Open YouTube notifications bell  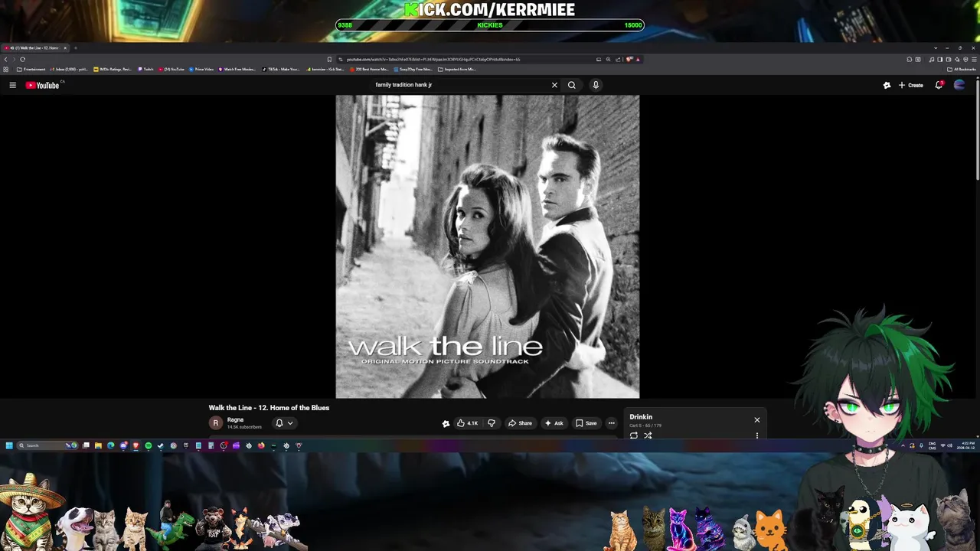pos(939,85)
